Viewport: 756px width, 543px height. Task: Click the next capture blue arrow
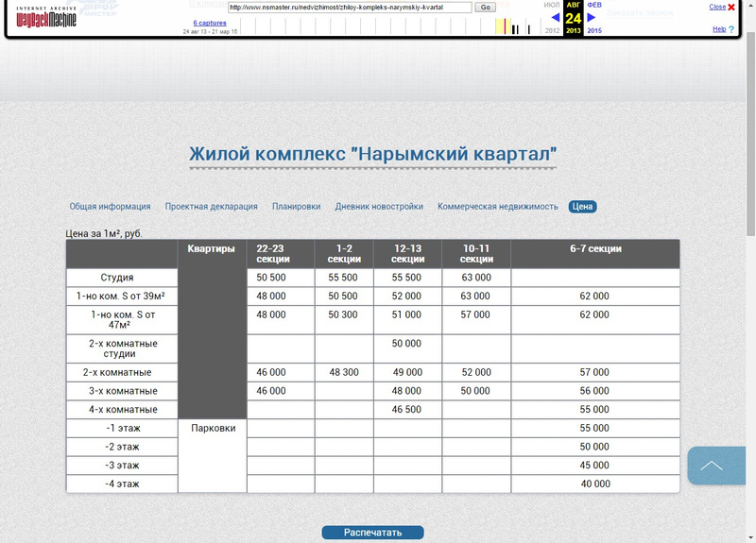[592, 17]
